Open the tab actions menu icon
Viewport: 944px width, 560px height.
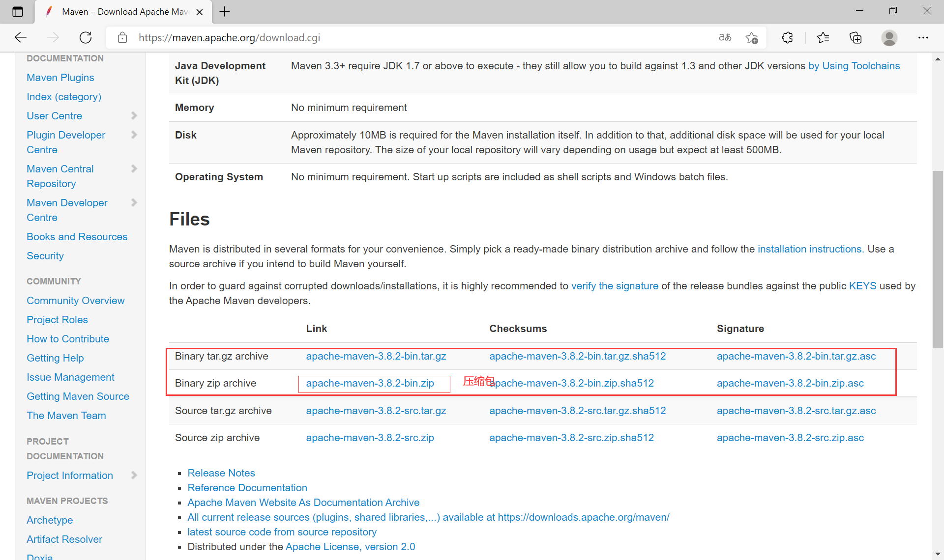[18, 12]
